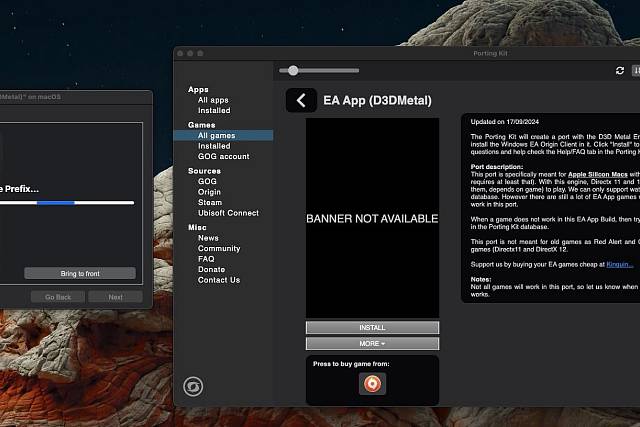Select Steam under Sources

[209, 203]
